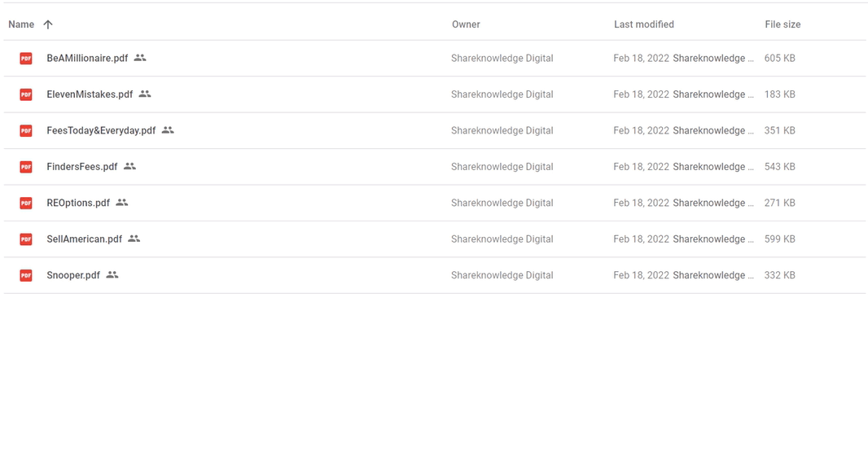
Task: Select the FeesToday&Everyday.pdf file name
Action: [101, 130]
